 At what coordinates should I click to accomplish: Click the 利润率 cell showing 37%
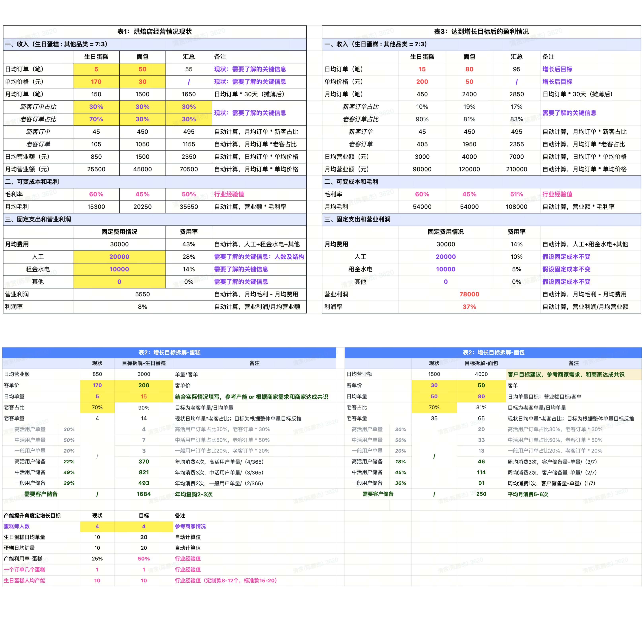click(x=469, y=307)
